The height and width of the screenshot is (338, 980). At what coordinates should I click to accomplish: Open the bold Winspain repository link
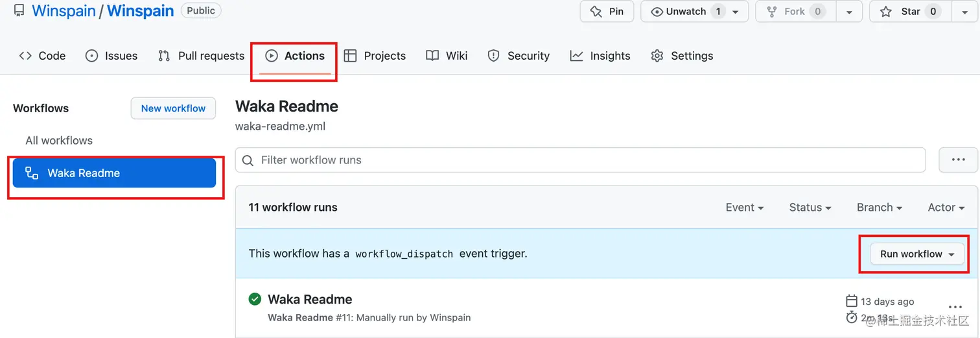(x=141, y=11)
